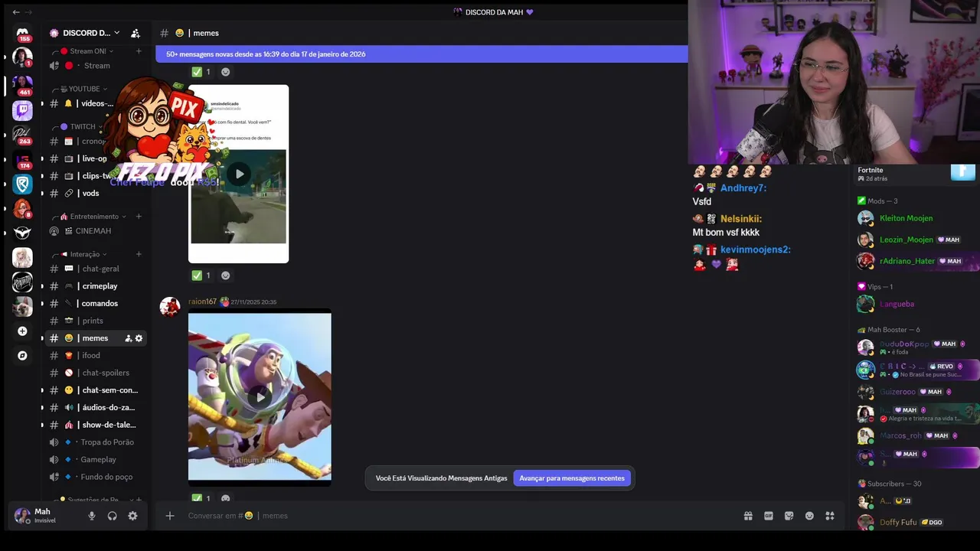The width and height of the screenshot is (980, 551).
Task: Open Doffy Fufu subscriber entry
Action: (x=916, y=522)
